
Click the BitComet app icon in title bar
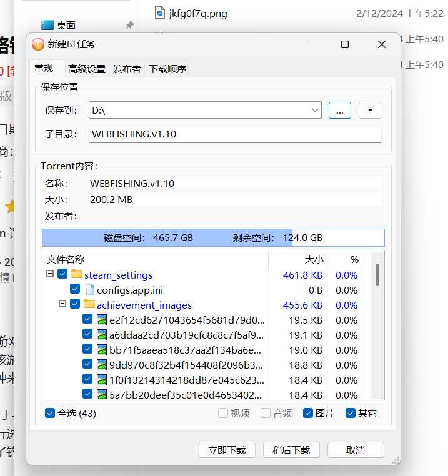tap(38, 44)
